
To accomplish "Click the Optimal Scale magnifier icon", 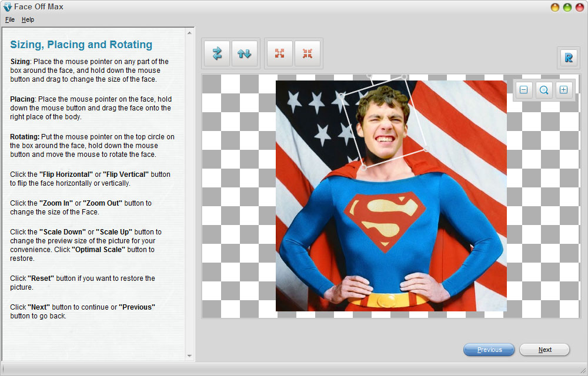I will (544, 90).
